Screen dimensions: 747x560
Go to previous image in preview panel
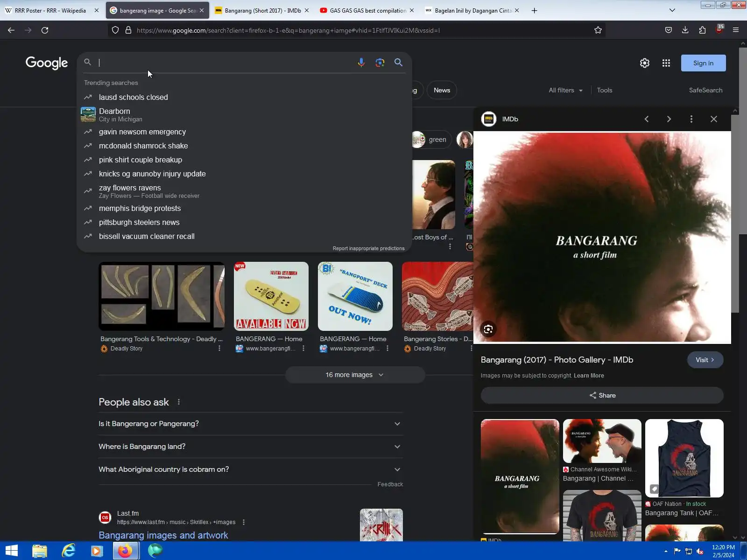point(647,119)
